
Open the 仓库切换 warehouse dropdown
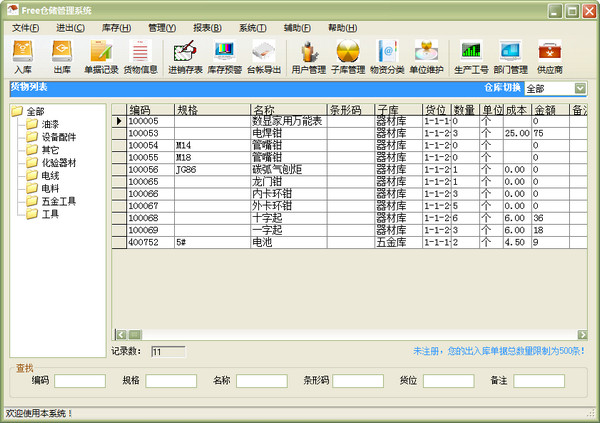click(580, 88)
